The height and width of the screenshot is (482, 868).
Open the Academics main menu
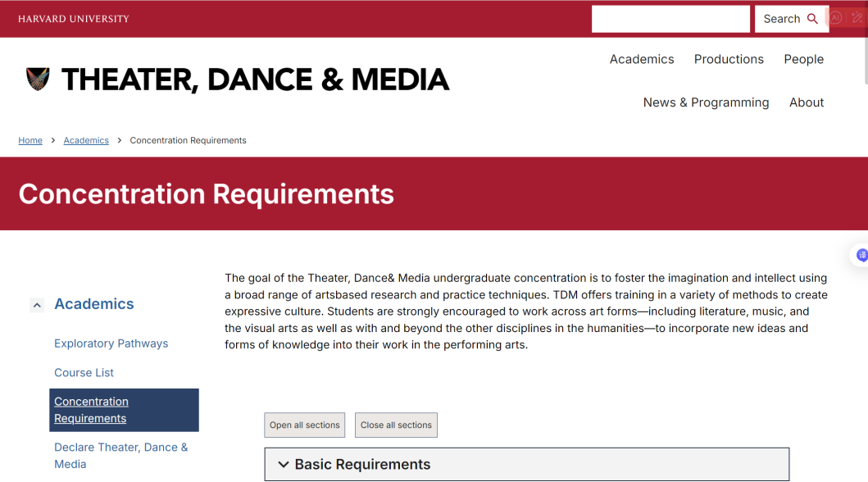coord(642,59)
